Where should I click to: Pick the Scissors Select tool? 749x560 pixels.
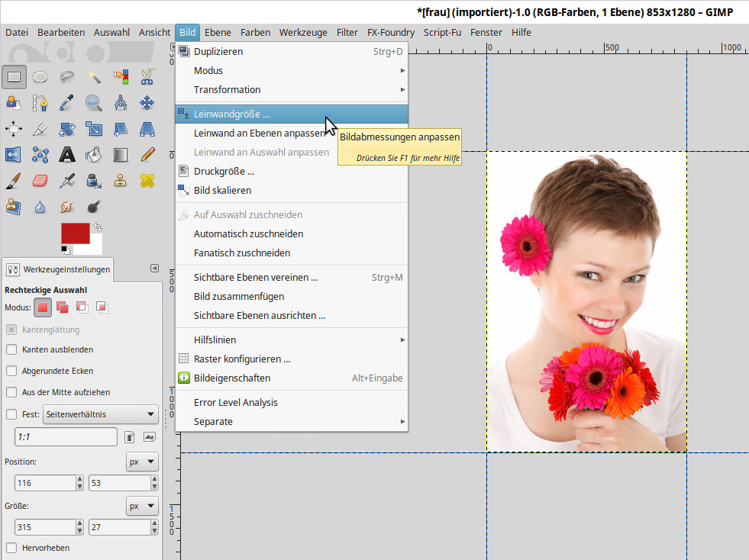pyautogui.click(x=147, y=76)
